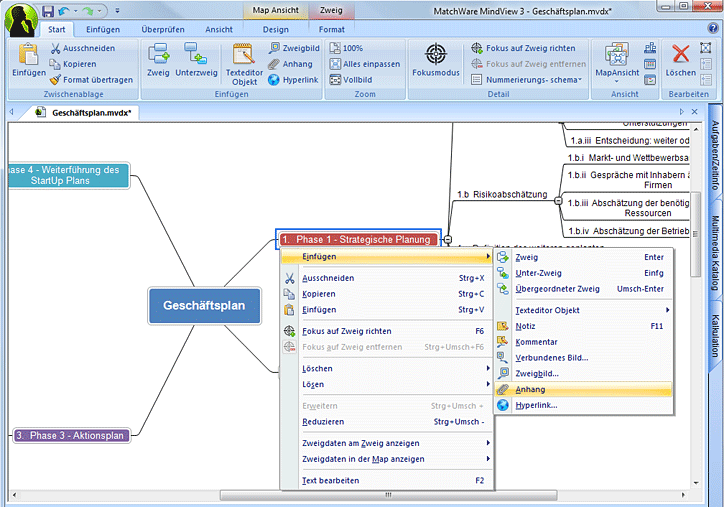Expand Lösen submenu in context menu
The height and width of the screenshot is (507, 724).
(x=387, y=384)
